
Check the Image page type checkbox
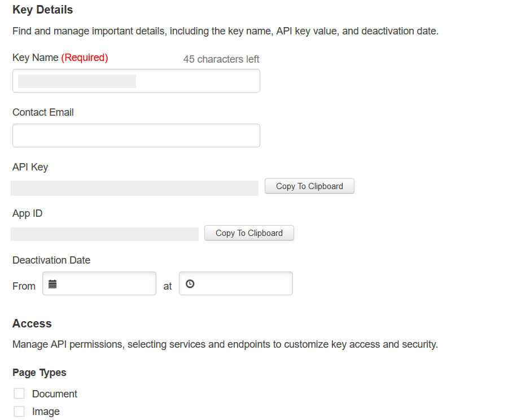[19, 411]
